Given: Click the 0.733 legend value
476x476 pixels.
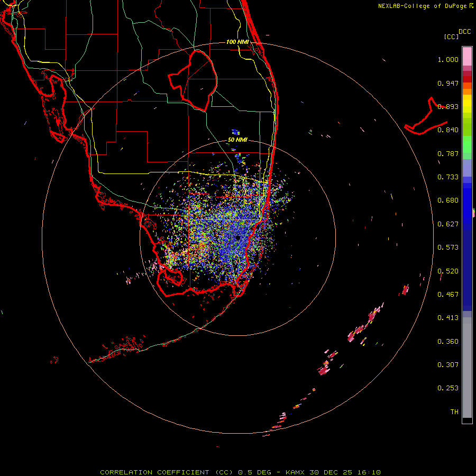Looking at the screenshot, I should coord(448,177).
